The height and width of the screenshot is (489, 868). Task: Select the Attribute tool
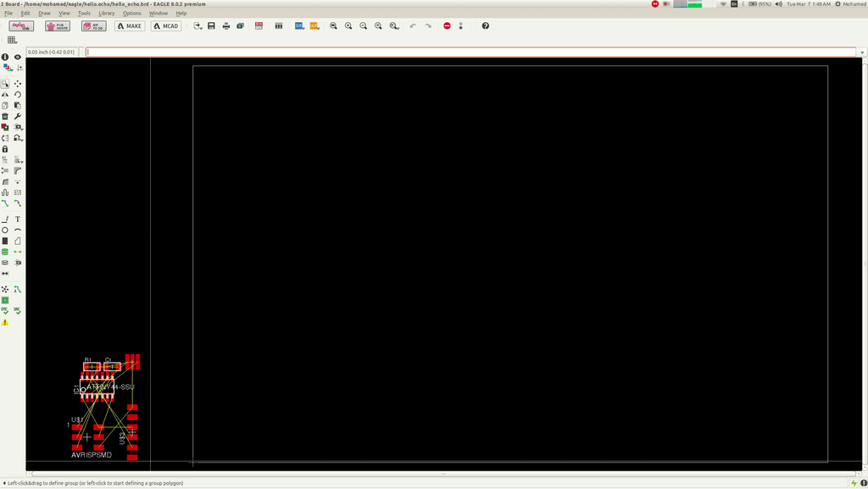[x=18, y=263]
